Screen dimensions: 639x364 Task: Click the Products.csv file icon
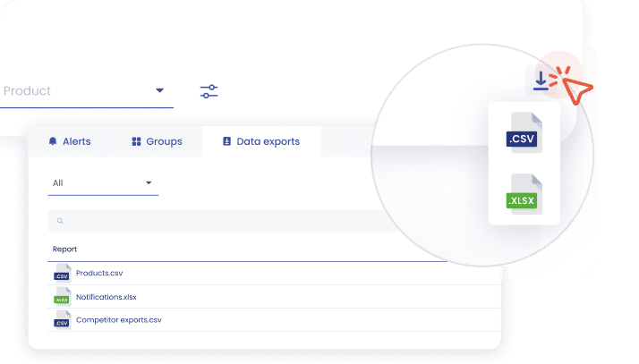point(62,273)
